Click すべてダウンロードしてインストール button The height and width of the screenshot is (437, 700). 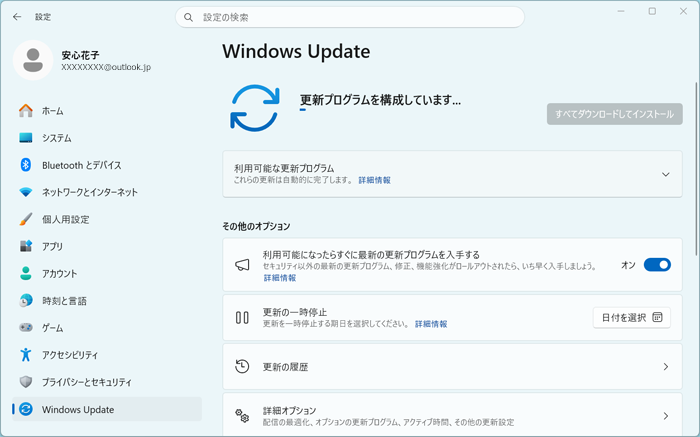615,114
